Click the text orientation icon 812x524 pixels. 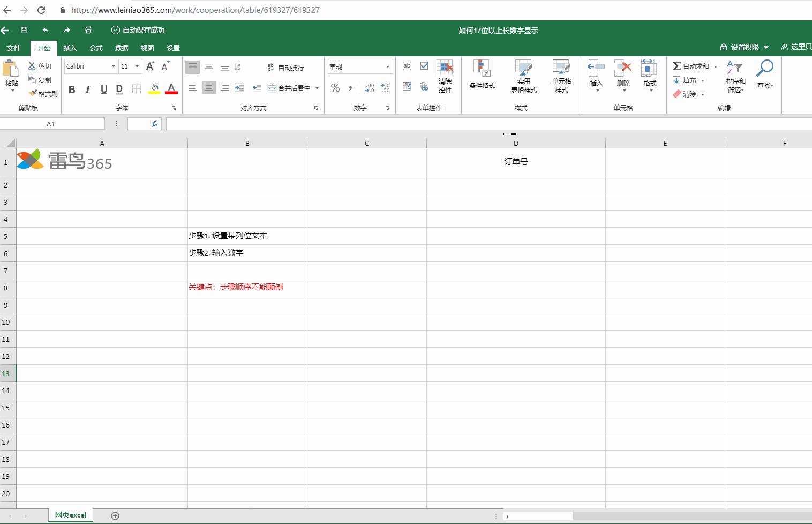tap(238, 67)
